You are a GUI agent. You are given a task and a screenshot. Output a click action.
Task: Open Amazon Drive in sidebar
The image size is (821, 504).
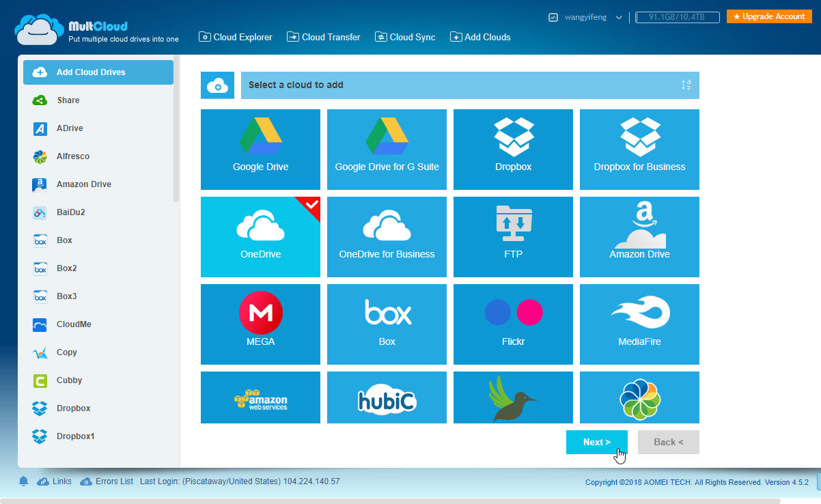point(98,184)
